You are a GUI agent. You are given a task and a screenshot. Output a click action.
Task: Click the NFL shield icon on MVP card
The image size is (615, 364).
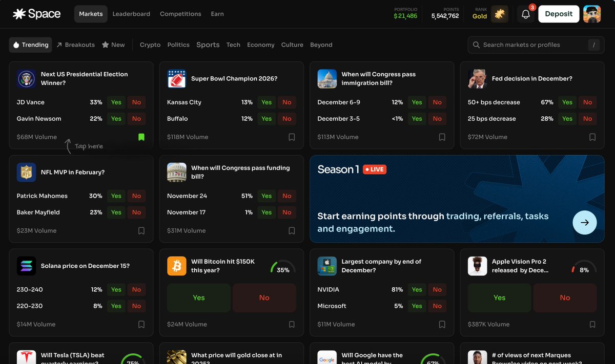[x=26, y=172]
